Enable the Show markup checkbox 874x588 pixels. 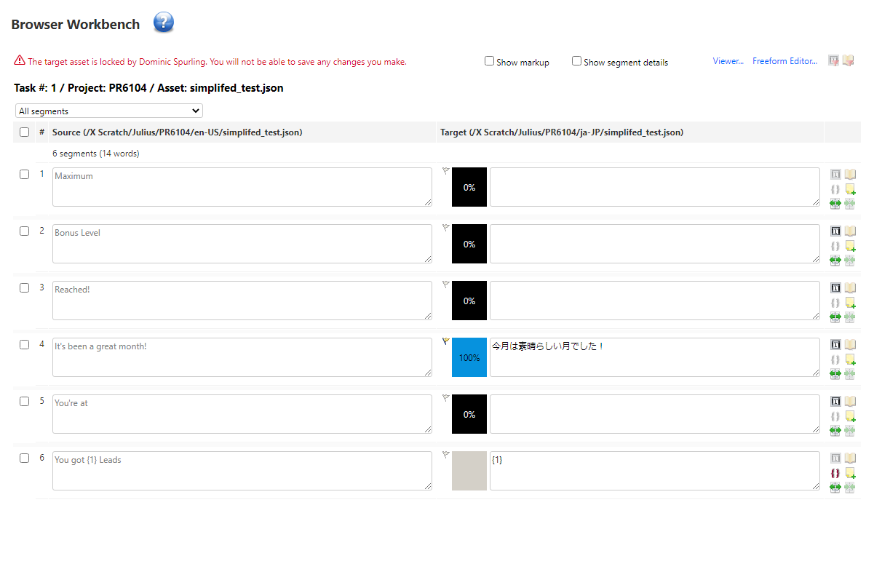pyautogui.click(x=490, y=61)
